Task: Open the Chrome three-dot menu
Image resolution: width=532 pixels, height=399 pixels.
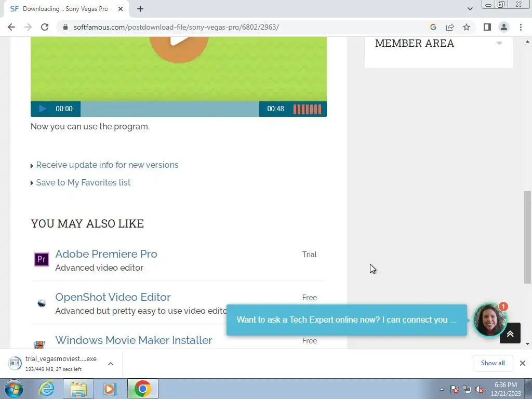Action: click(521, 27)
